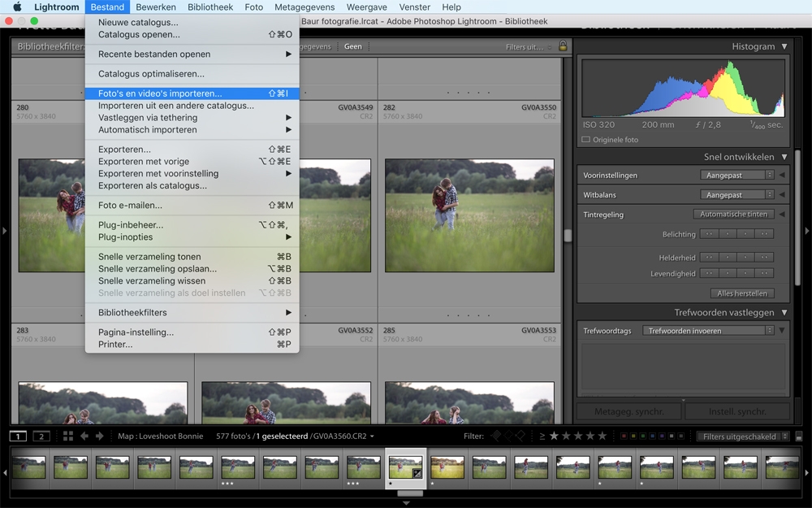Collapse the Snel ontwikkelen panel
812x508 pixels.
pos(782,156)
